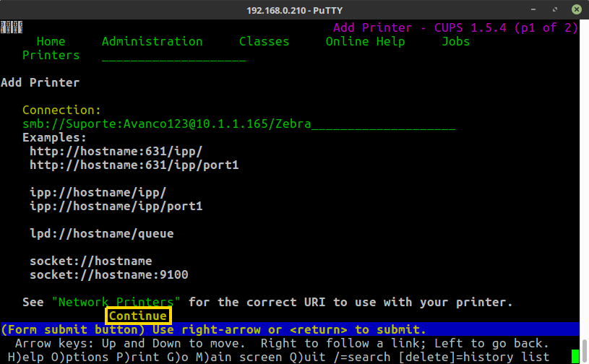Screen dimensions: 589x364
Task: Click the PuTTY window title bar
Action: [289, 9]
